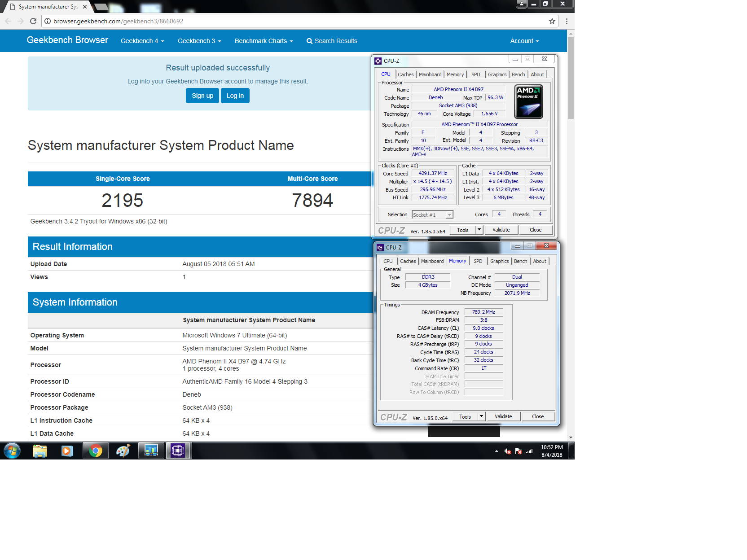This screenshot has height=560, width=747.
Task: Open Windows Media Player from taskbar
Action: pyautogui.click(x=67, y=451)
